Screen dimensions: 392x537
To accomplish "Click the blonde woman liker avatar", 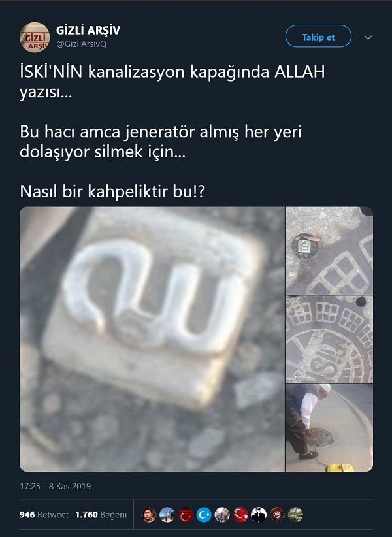I will click(x=222, y=514).
